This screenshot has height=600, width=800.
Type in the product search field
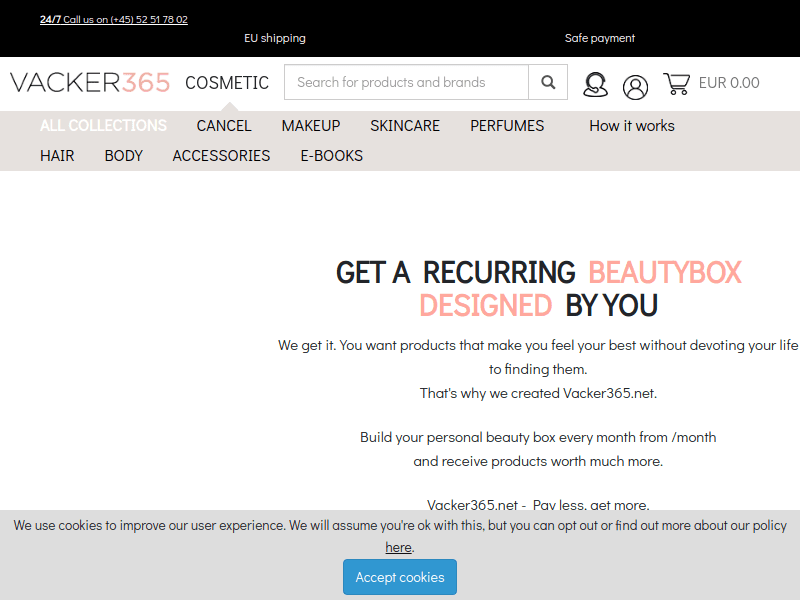click(x=406, y=83)
